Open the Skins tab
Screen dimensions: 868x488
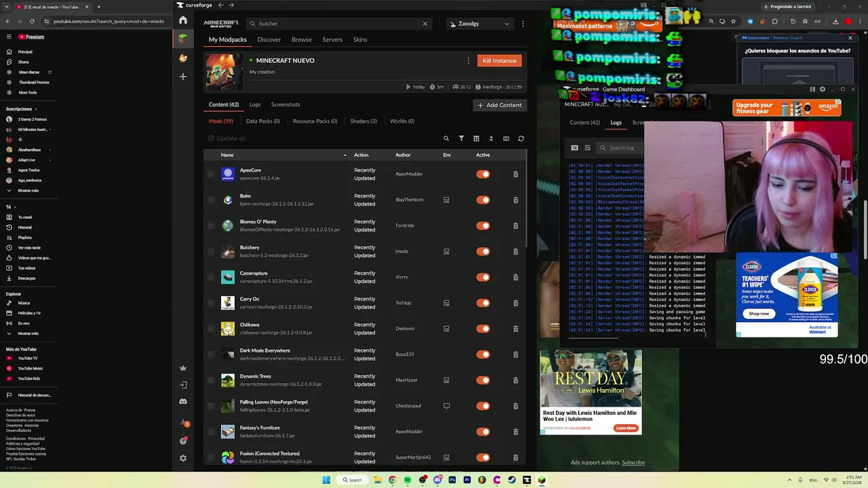tap(360, 40)
